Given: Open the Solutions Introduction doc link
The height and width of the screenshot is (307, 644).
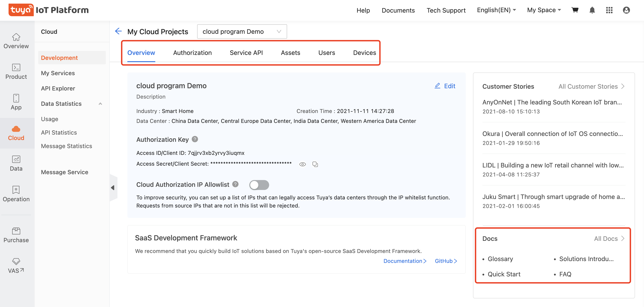Looking at the screenshot, I should pos(586,259).
